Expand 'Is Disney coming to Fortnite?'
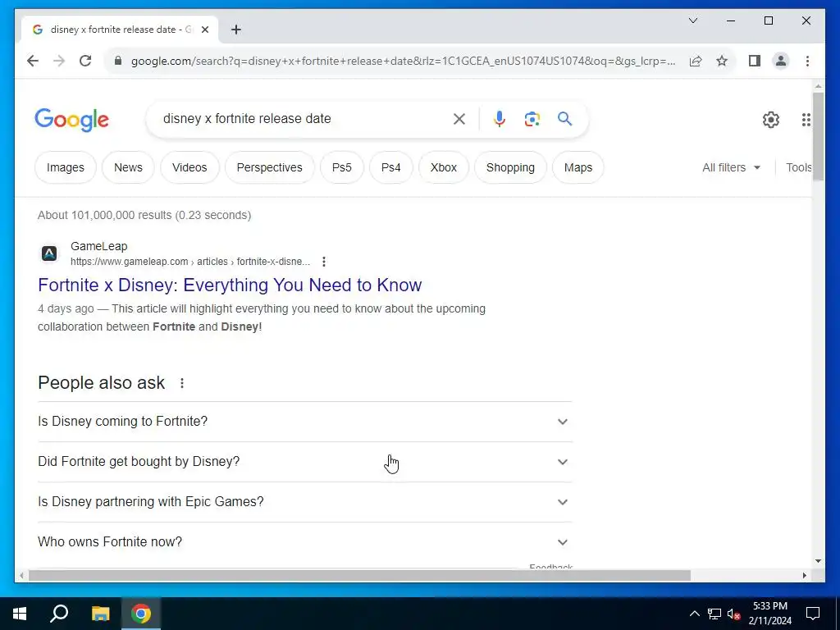840x630 pixels. 305,422
